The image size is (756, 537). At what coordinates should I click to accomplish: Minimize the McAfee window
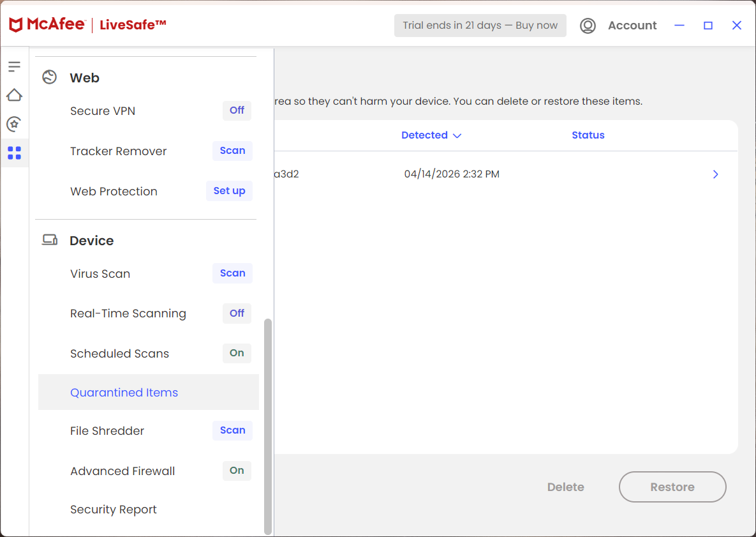click(679, 25)
